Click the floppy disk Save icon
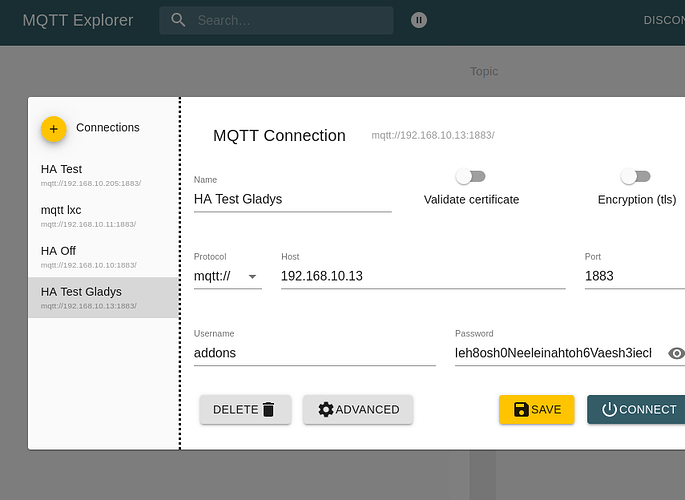The image size is (685, 500). (520, 409)
